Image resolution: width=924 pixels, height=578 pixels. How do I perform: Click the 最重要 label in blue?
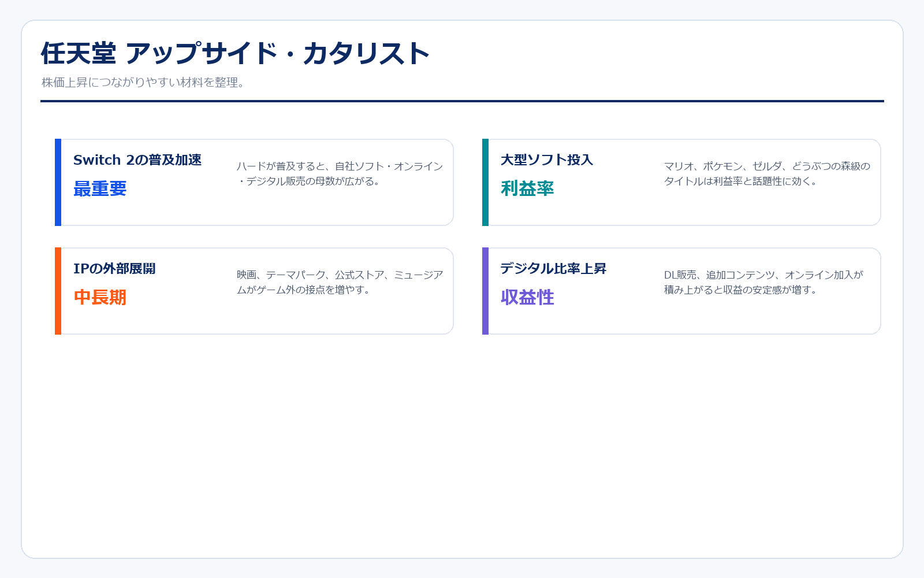coord(100,189)
